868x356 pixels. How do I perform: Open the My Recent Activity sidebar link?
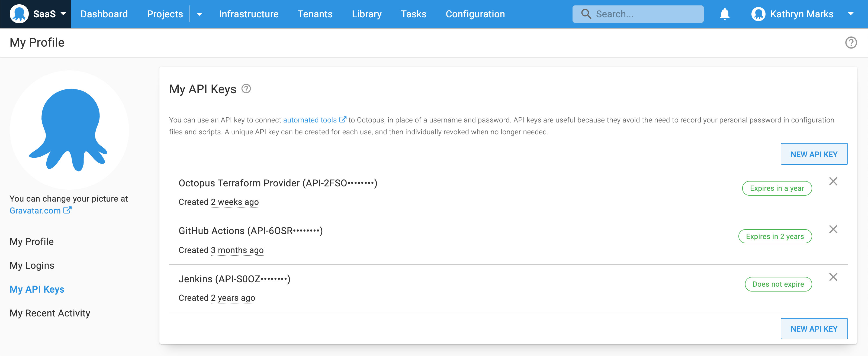(50, 313)
